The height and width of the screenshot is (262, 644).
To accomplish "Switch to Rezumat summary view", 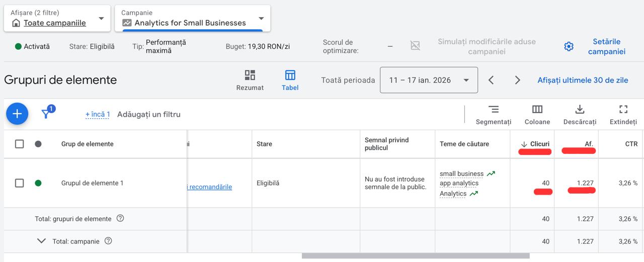I will pos(250,80).
